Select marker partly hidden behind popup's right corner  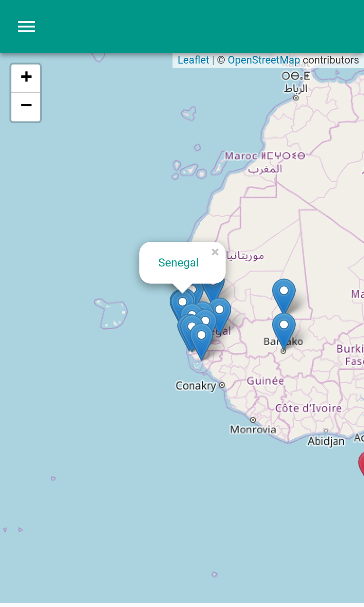point(213,289)
